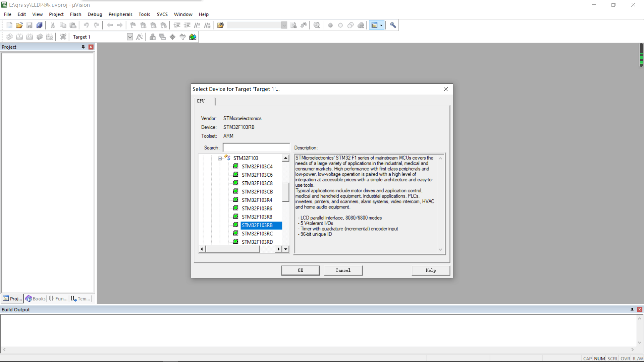This screenshot has height=362, width=644.
Task: Pin the Project panel
Action: (83, 47)
